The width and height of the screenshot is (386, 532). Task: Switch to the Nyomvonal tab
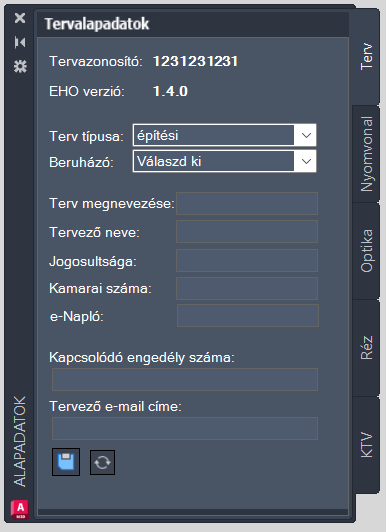click(x=366, y=154)
